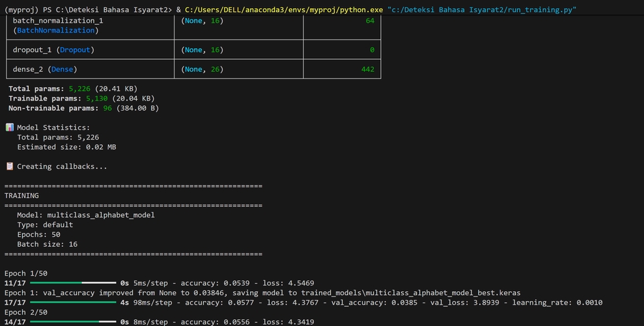Click the "Batch size: 16" line
Screen dimensions: 644x326
tap(47, 244)
